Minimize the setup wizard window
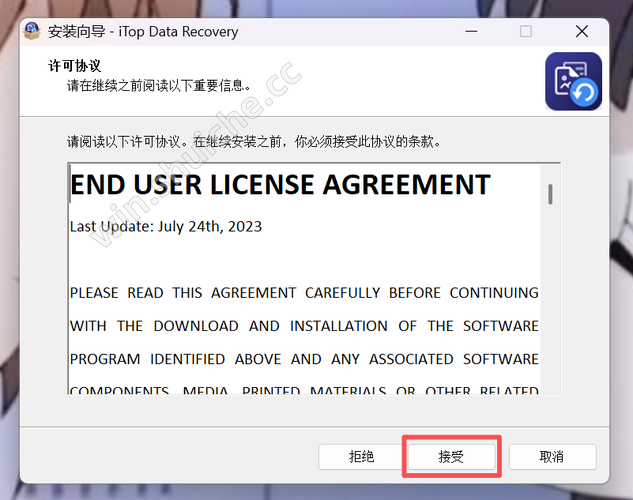The image size is (633, 500). pos(472,31)
